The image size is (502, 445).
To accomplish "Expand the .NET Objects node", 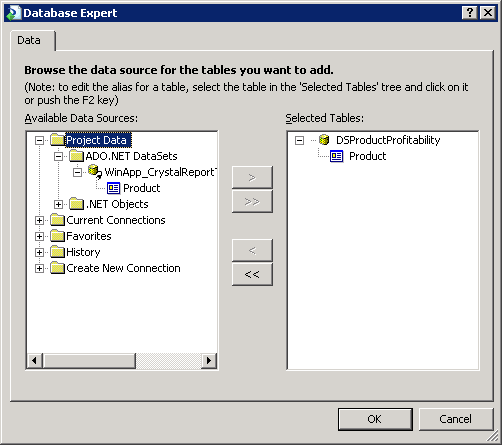I will click(x=58, y=204).
